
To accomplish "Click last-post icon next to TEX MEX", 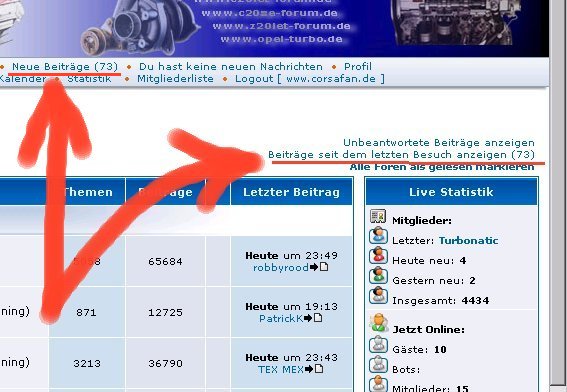I will pos(314,369).
